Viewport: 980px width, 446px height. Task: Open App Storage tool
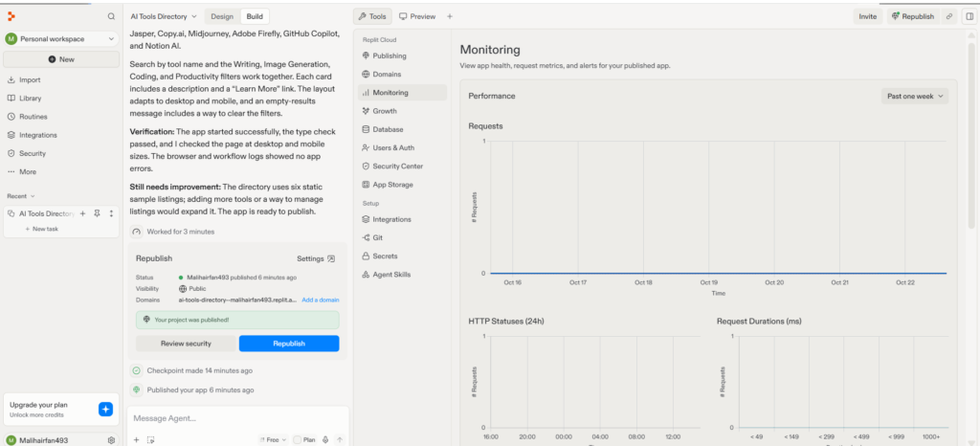403,185
